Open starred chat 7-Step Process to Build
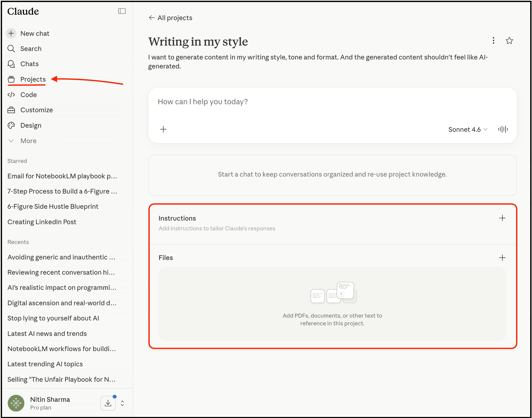The height and width of the screenshot is (418, 532). point(62,191)
